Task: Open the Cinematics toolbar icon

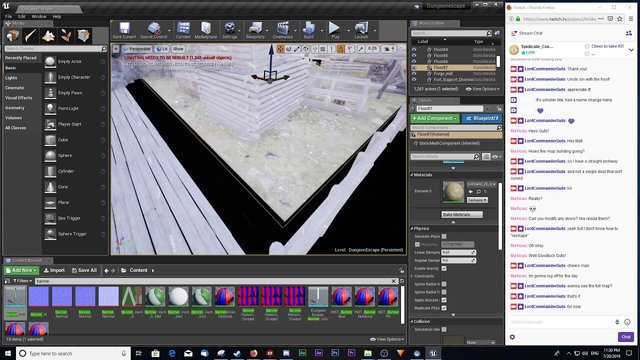Action: pos(282,30)
